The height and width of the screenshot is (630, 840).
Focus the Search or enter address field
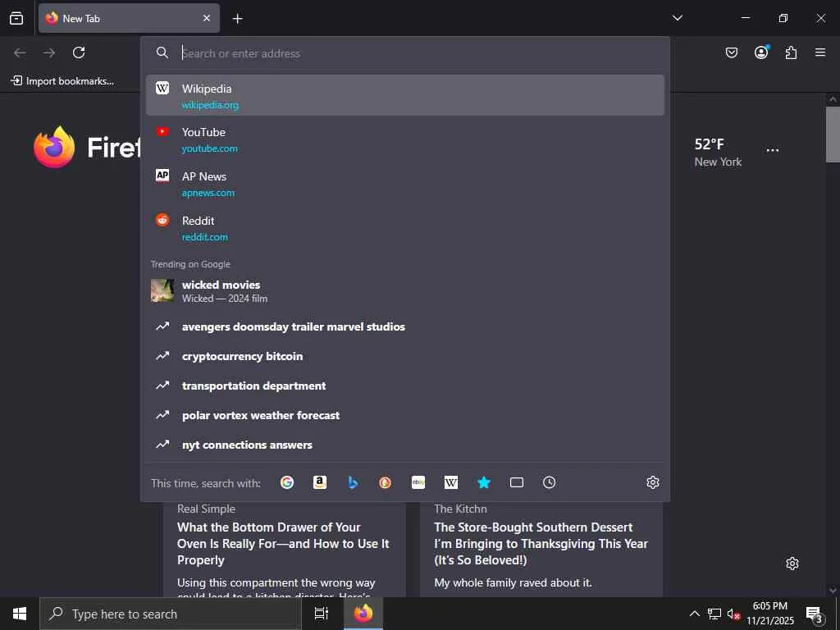pyautogui.click(x=407, y=53)
